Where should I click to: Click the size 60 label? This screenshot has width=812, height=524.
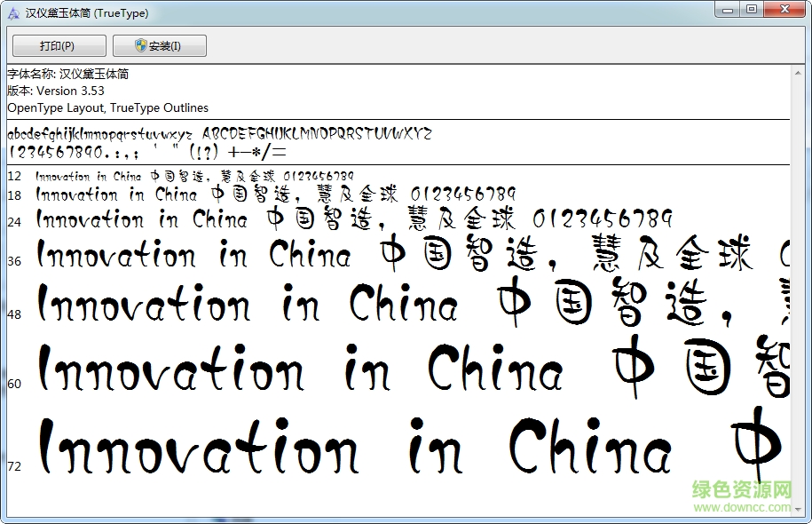click(14, 384)
